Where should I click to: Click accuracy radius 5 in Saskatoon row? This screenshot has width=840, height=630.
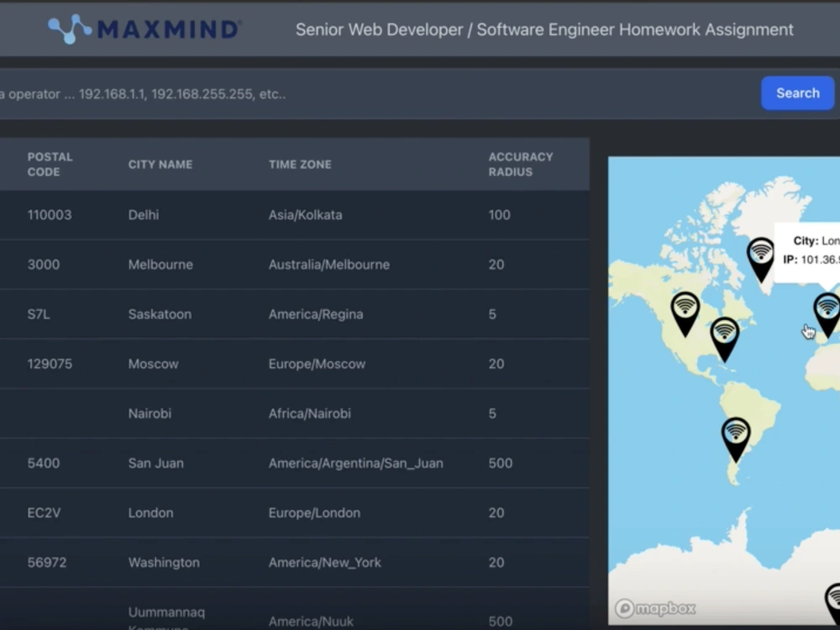(492, 314)
